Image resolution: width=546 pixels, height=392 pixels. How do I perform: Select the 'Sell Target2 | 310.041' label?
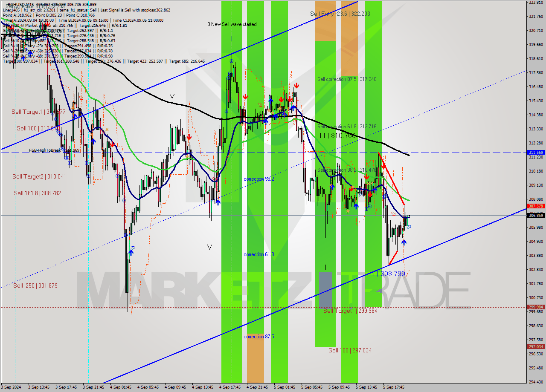click(39, 176)
